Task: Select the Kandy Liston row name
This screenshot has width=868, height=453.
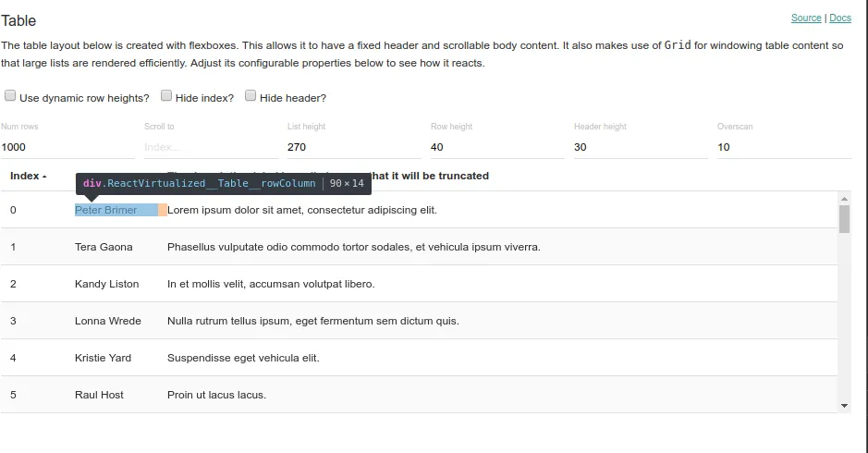Action: point(107,284)
